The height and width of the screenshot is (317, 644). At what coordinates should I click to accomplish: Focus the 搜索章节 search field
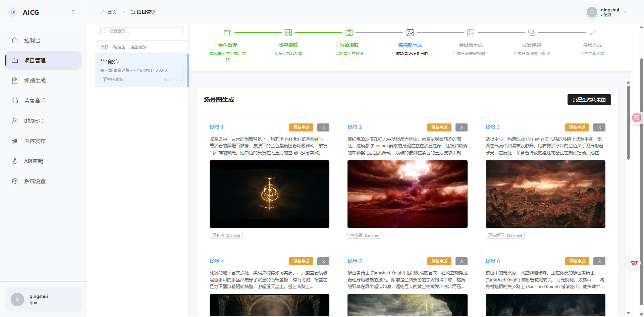[142, 31]
